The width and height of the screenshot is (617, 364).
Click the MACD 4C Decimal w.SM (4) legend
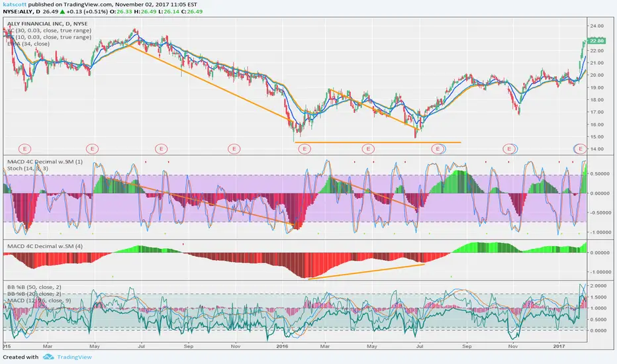coord(45,246)
